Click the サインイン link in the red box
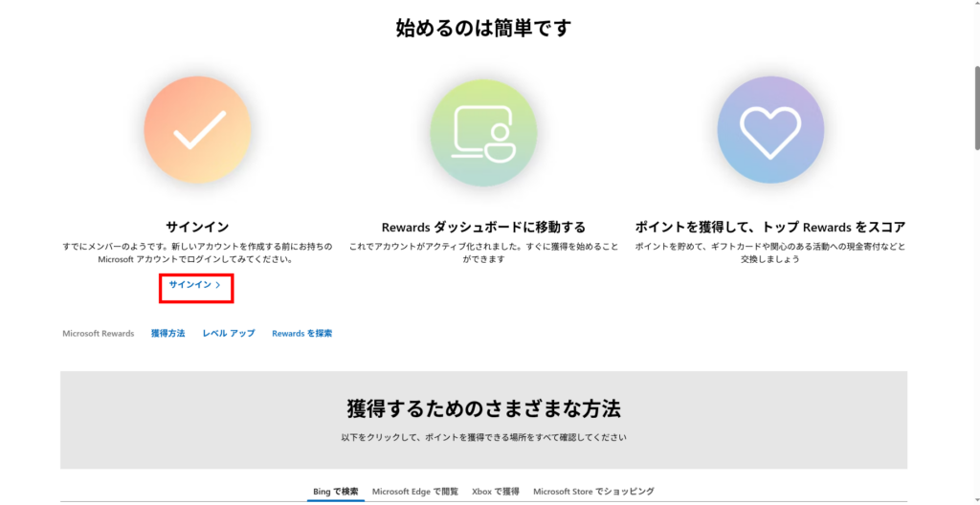This screenshot has height=505, width=980. [x=190, y=285]
